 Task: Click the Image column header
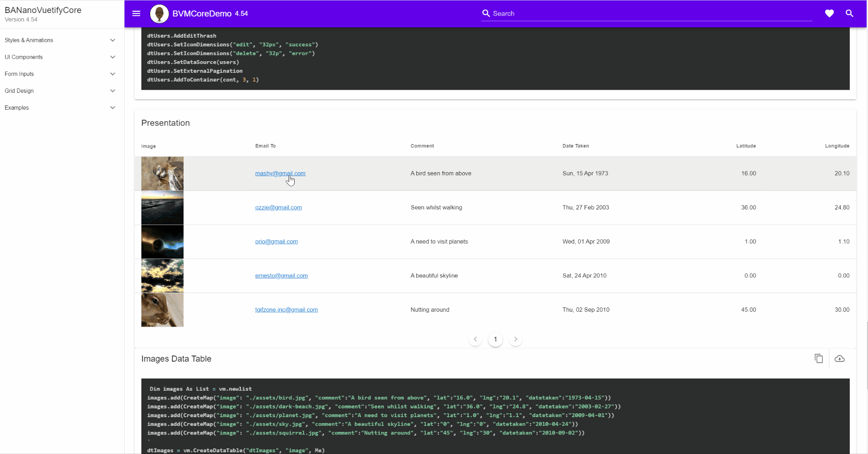pyautogui.click(x=148, y=147)
